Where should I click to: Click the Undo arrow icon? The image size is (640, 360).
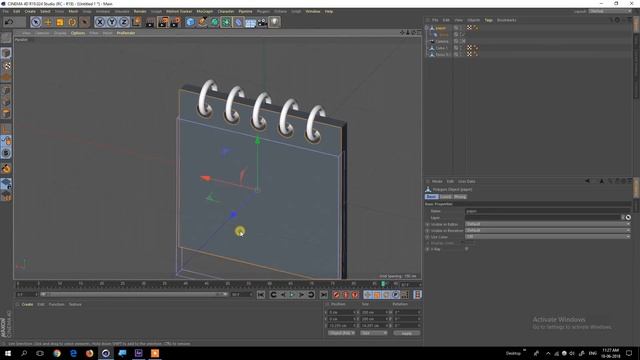(9, 22)
